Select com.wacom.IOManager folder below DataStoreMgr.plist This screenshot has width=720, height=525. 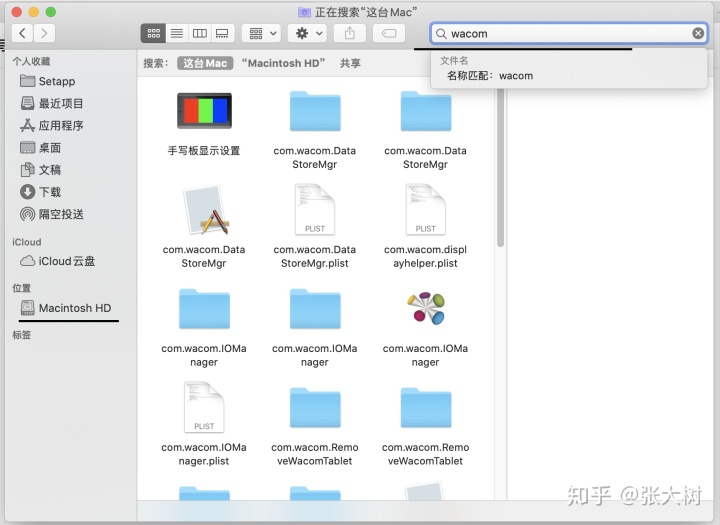(x=315, y=309)
